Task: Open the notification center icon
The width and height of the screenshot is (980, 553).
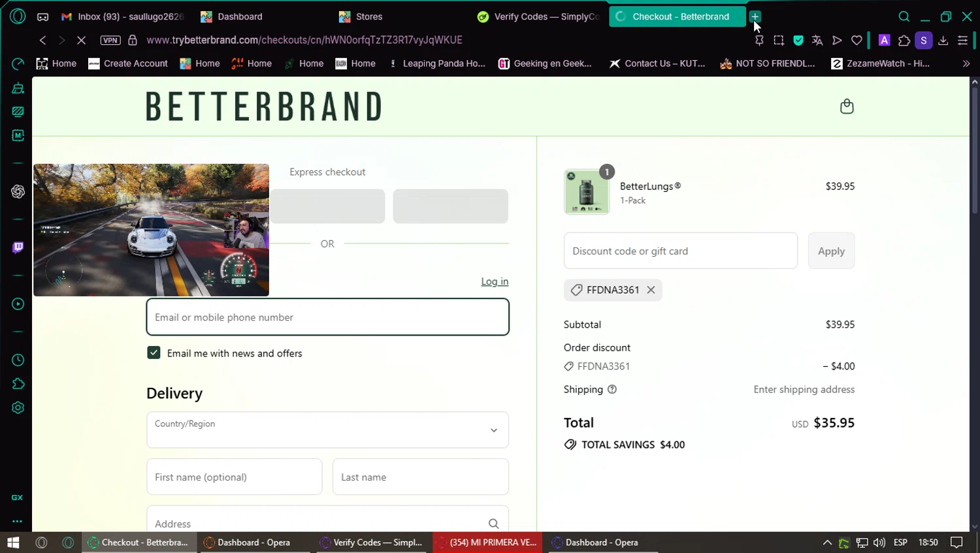Action: (x=956, y=543)
